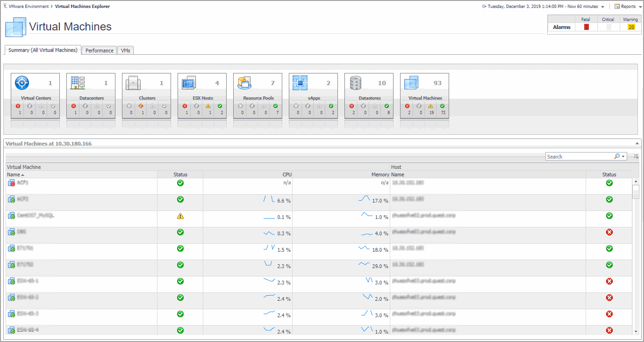This screenshot has width=644, height=342.
Task: Open the ESX Hosts tile icon
Action: (189, 83)
